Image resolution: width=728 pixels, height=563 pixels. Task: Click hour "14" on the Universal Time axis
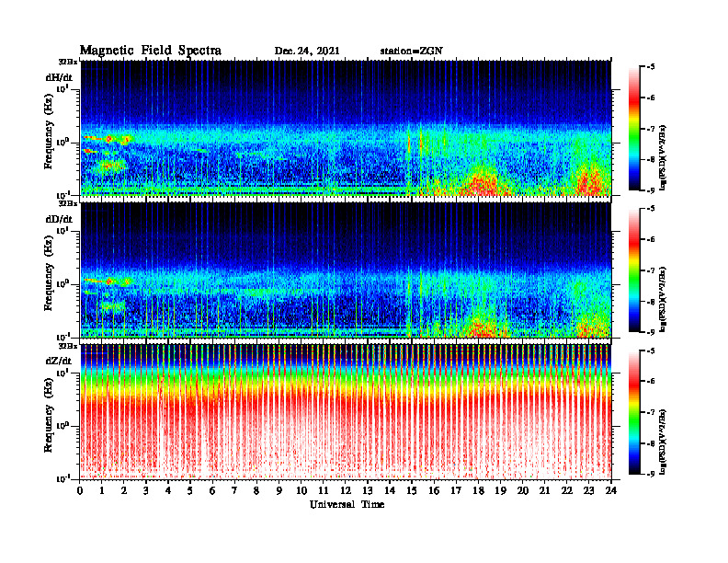(390, 490)
